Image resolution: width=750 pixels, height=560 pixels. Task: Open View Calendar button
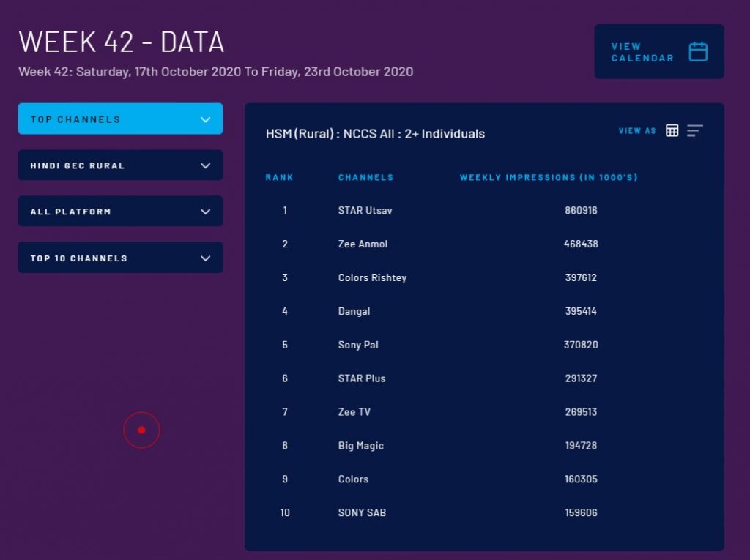tap(658, 52)
